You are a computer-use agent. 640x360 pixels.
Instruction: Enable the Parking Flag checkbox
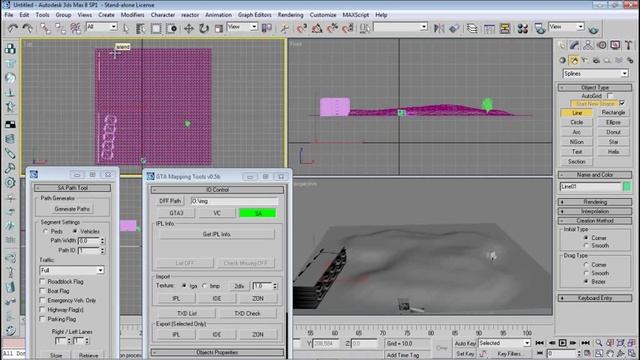42,319
